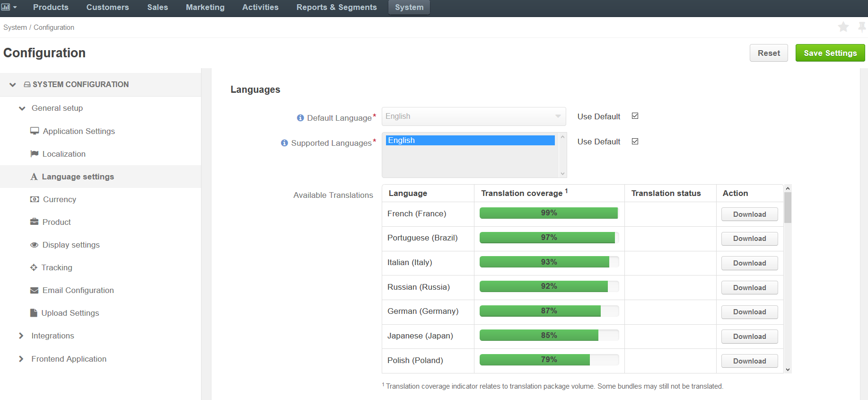Screen dimensions: 868x400
Task: Click the favorite star icon
Action: (x=843, y=27)
